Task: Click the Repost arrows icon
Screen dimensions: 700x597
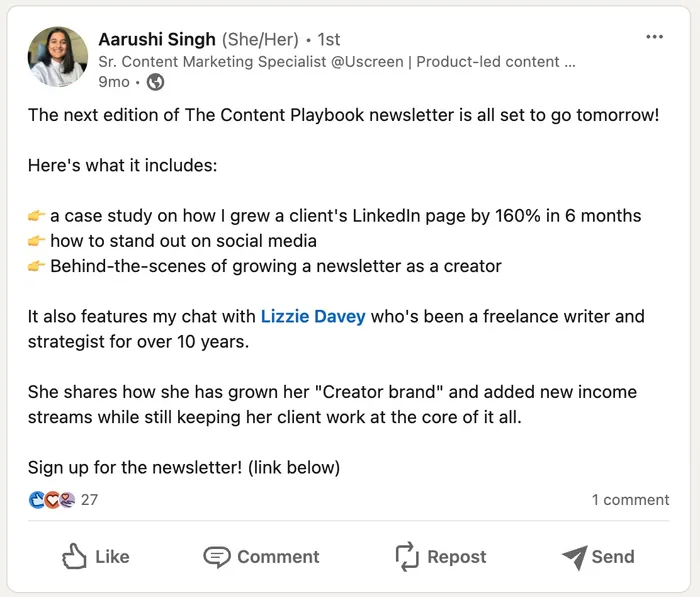Action: pos(406,557)
